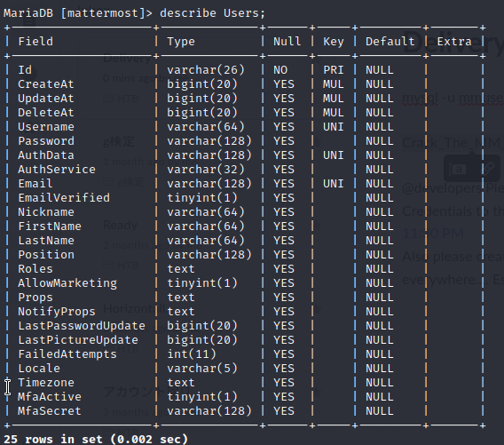This screenshot has width=504, height=445.
Task: Click the 'MariaDB [mattermost]>' prompt
Action: 78,13
